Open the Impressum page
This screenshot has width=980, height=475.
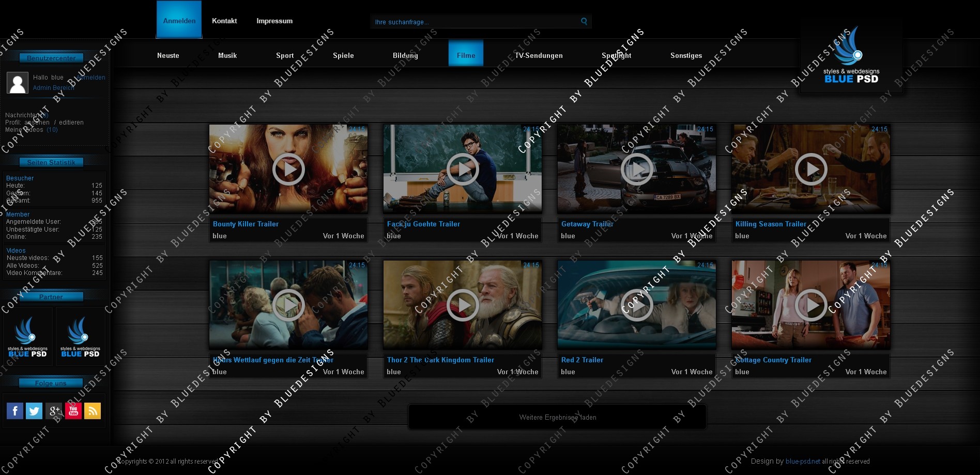[x=274, y=21]
